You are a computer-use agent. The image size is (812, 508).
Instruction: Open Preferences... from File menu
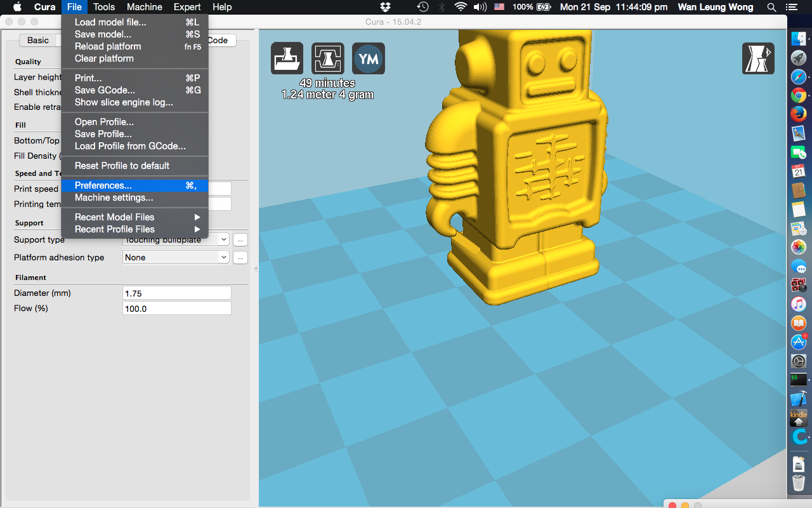coord(135,185)
